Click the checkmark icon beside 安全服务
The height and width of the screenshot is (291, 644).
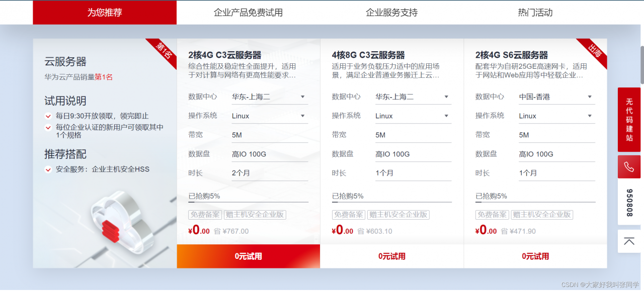click(48, 169)
